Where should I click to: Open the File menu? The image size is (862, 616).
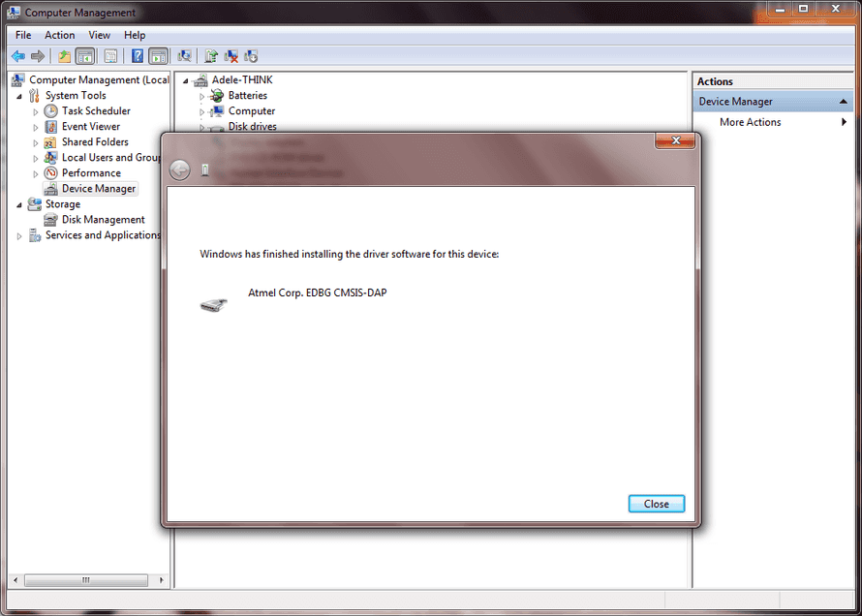coord(23,35)
